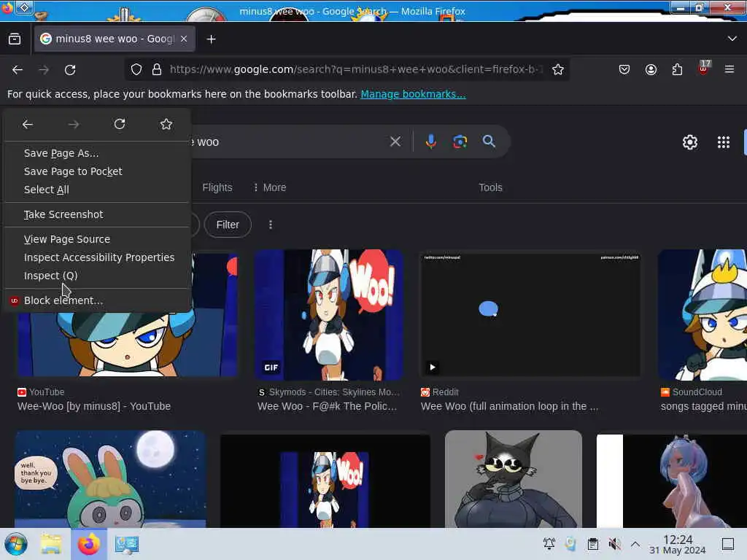Open uBlock Origin extension icon
This screenshot has height=560, width=747.
click(703, 69)
